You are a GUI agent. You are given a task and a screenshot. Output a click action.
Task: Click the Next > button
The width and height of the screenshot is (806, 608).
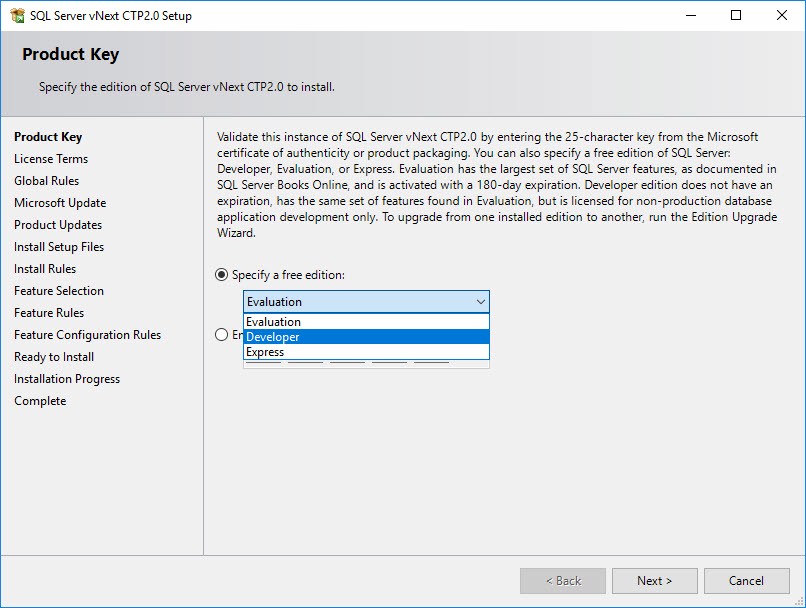pos(654,581)
